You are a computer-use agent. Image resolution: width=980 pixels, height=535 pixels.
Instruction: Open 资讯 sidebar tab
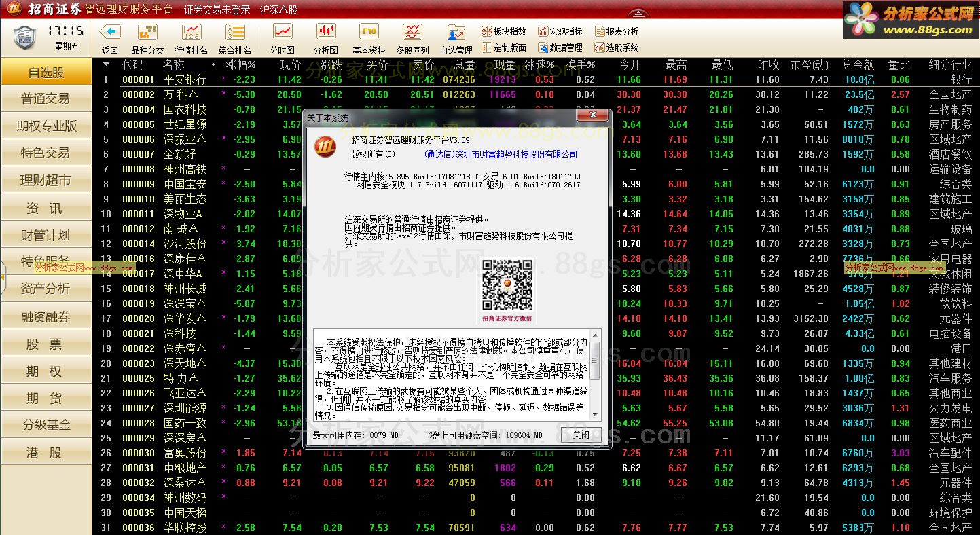[x=46, y=208]
